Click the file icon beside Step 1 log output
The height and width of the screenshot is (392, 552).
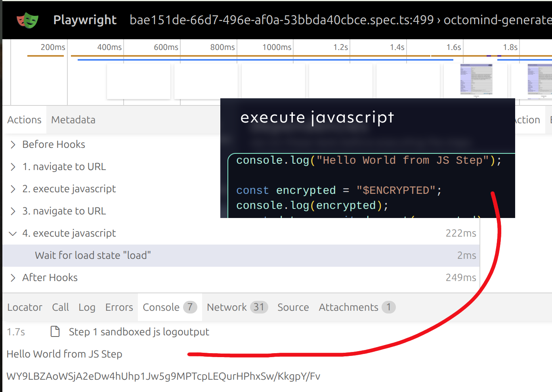point(55,331)
